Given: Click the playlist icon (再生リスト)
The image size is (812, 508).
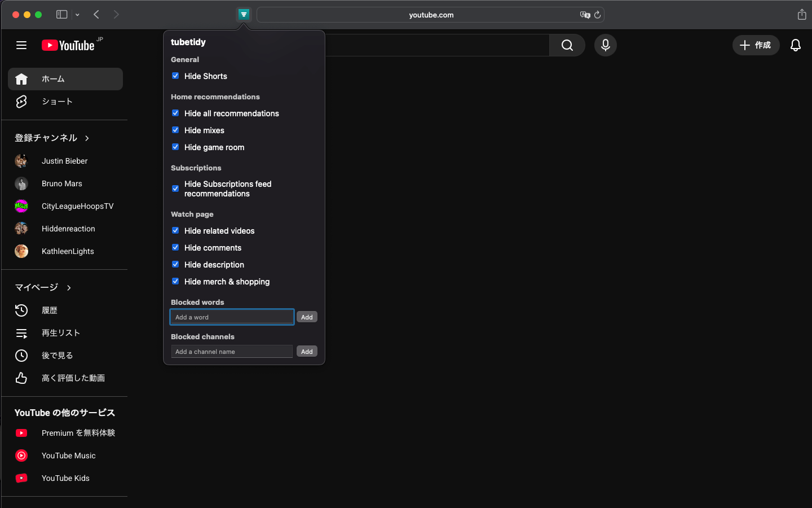Looking at the screenshot, I should (21, 333).
